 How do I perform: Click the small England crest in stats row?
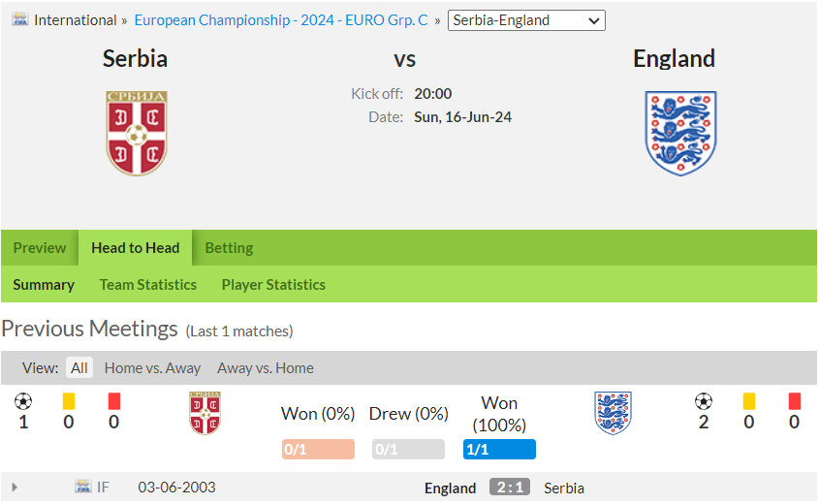pyautogui.click(x=614, y=413)
